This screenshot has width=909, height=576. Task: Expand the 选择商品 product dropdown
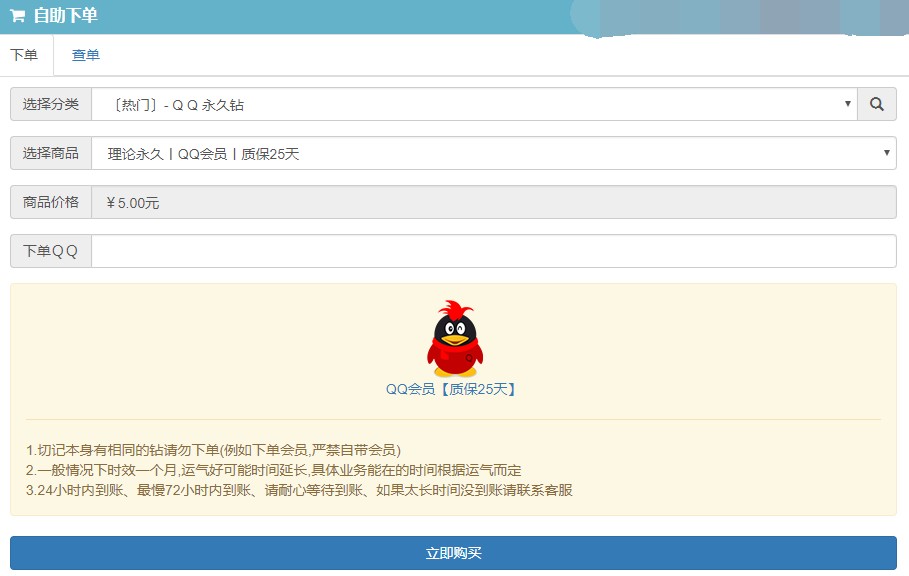(x=490, y=153)
